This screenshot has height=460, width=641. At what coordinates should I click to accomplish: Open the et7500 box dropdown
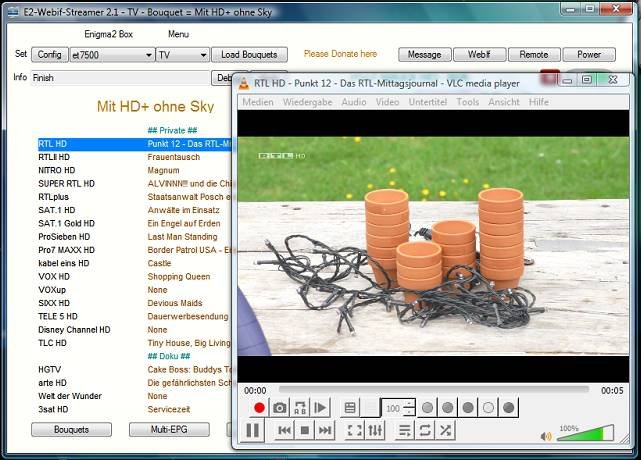click(x=112, y=55)
